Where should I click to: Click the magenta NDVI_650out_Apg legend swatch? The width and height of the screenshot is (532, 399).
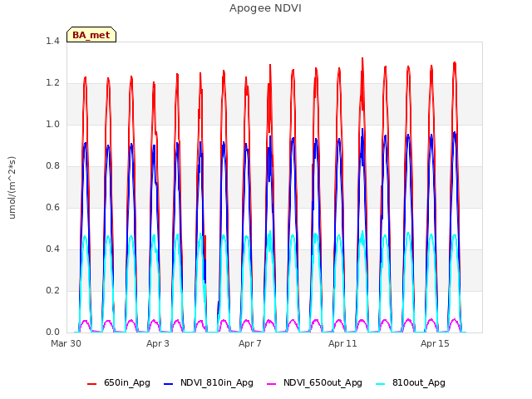point(272,384)
